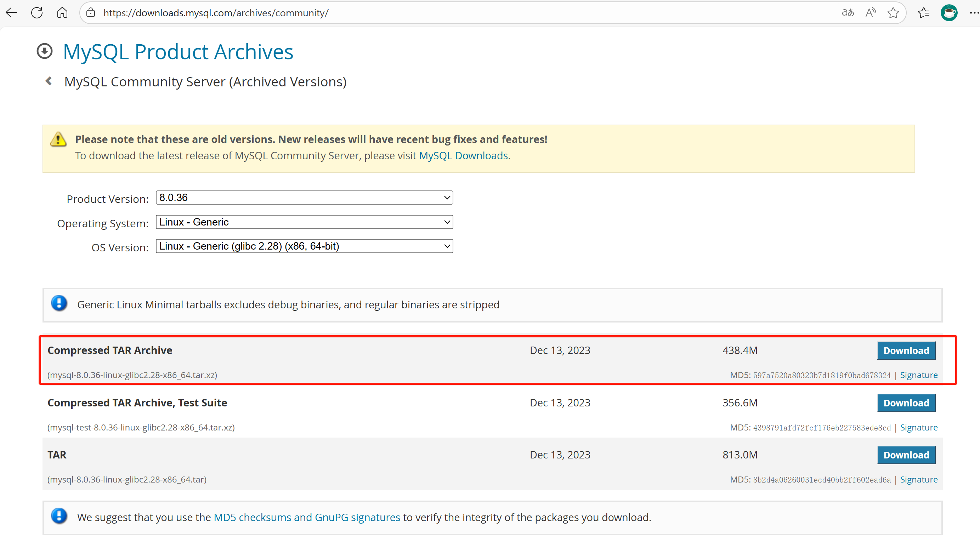Open the OS Version dropdown
The height and width of the screenshot is (542, 980).
click(x=304, y=246)
